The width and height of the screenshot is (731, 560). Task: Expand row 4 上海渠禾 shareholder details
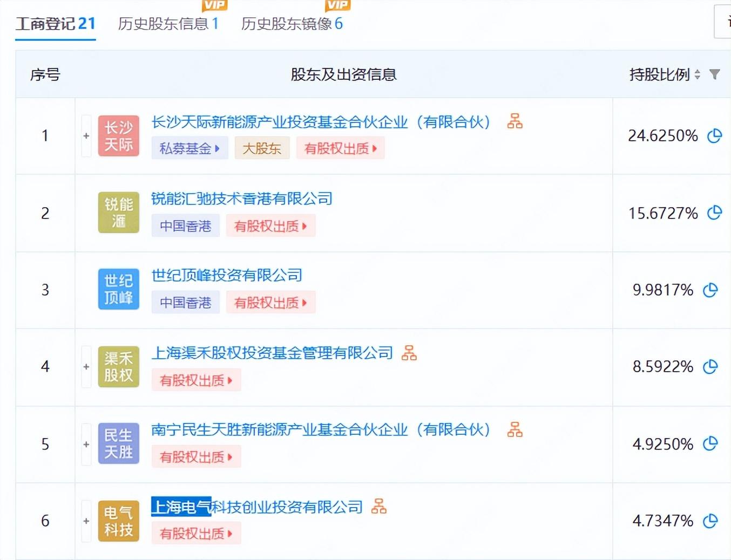coord(86,367)
